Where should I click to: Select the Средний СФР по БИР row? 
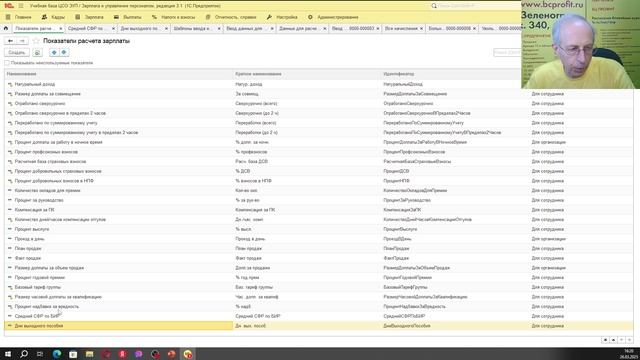pyautogui.click(x=318, y=316)
